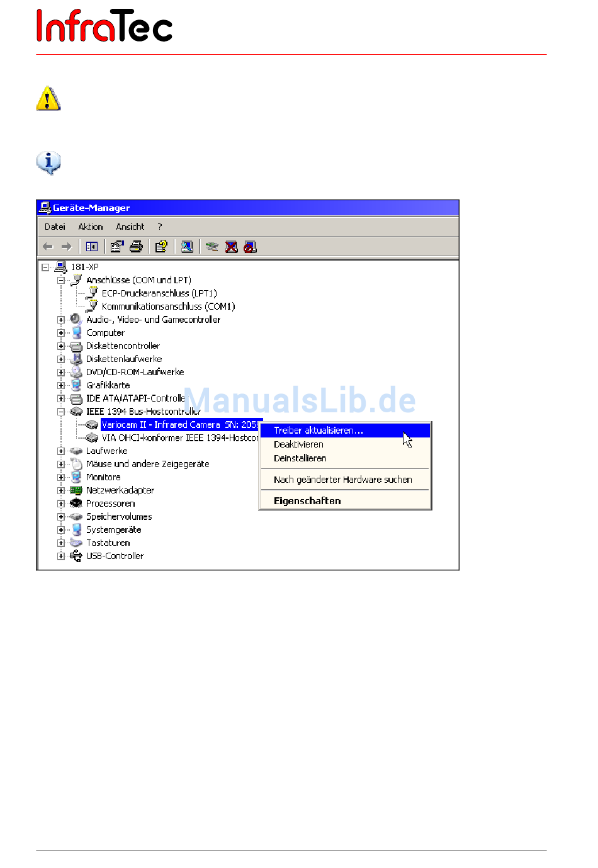
Task: Open the Aktion menu
Action: (91, 227)
